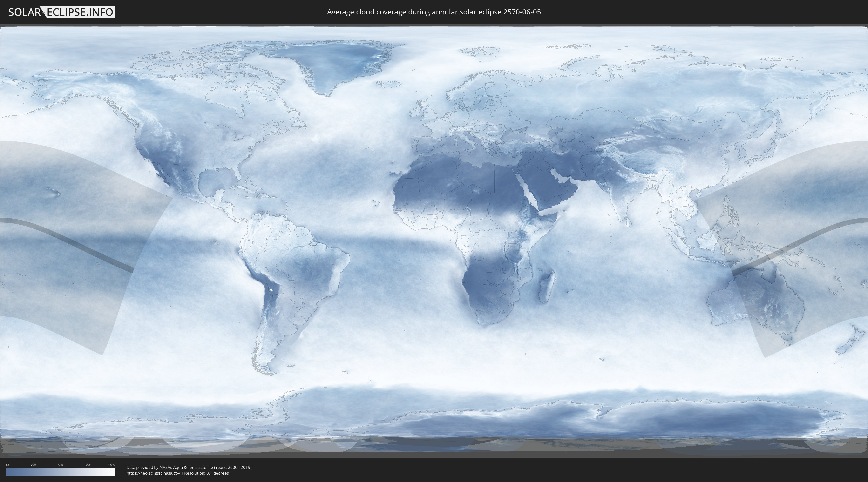
Task: Click the cloud coverage title text
Action: coord(434,12)
